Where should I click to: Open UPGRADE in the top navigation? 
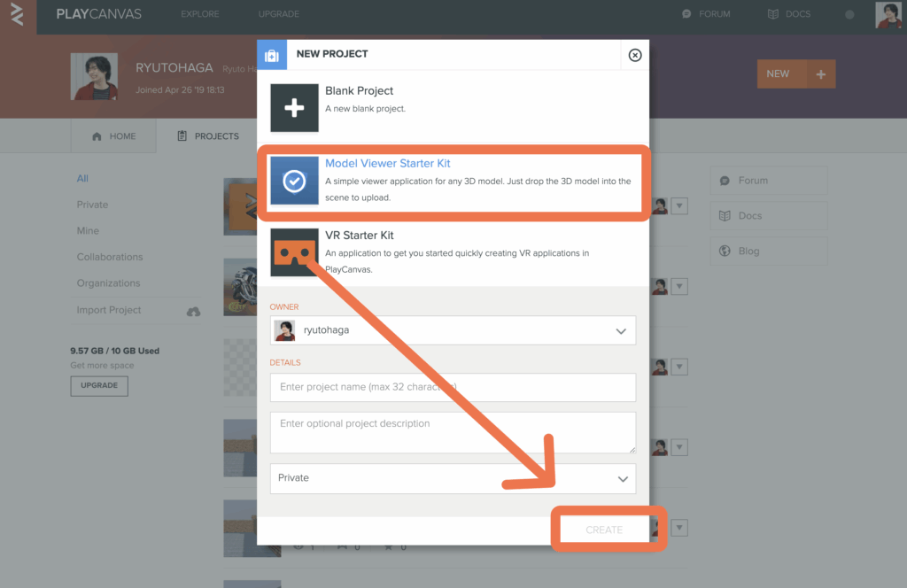click(279, 14)
